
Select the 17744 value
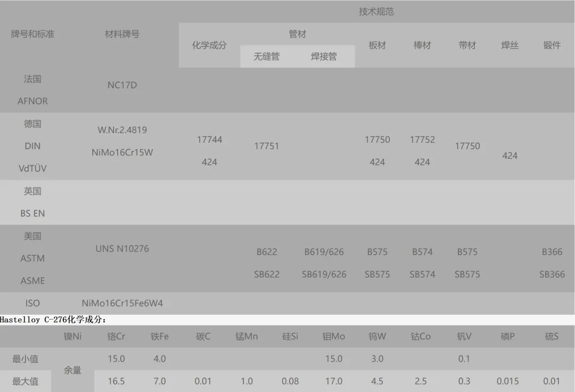[209, 140]
